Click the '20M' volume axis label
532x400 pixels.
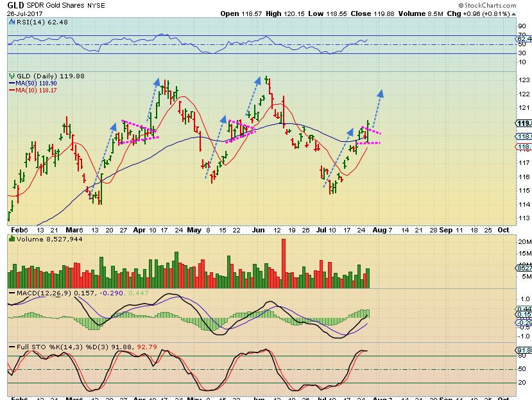tap(524, 242)
